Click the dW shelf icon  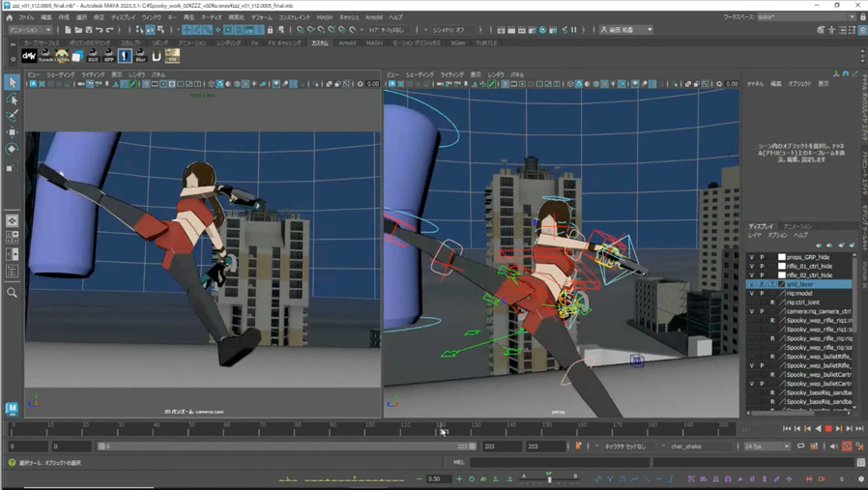tap(30, 56)
